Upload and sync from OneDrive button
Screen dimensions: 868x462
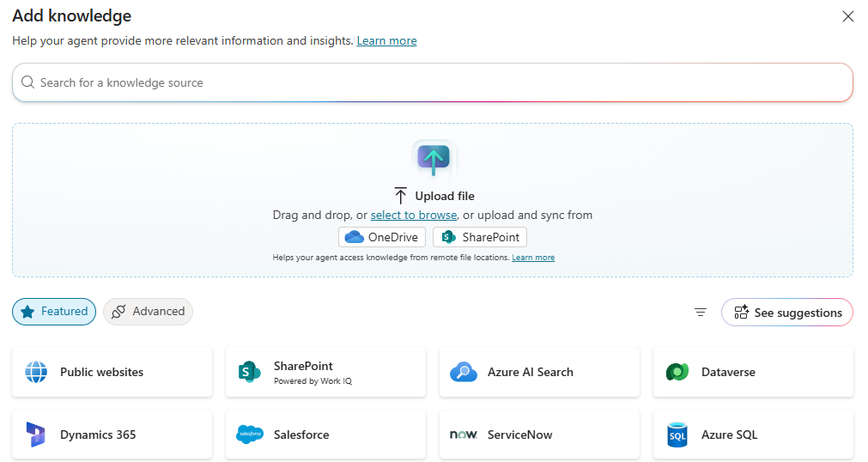[x=382, y=237]
